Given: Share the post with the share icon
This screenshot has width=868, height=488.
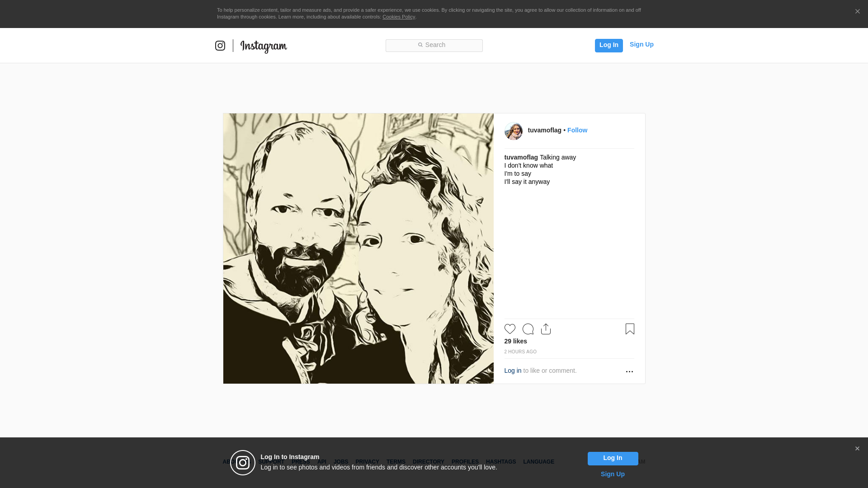Looking at the screenshot, I should coord(546,329).
